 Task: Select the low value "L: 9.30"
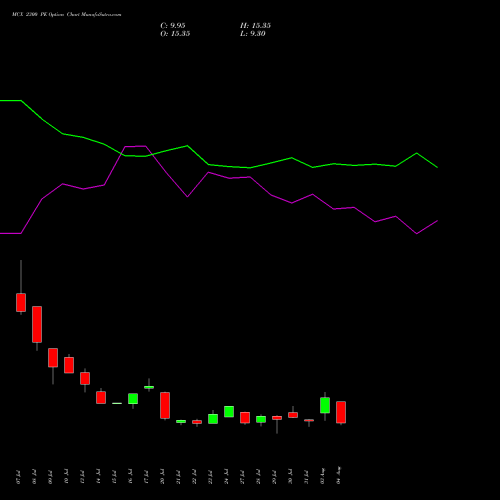tap(253, 34)
